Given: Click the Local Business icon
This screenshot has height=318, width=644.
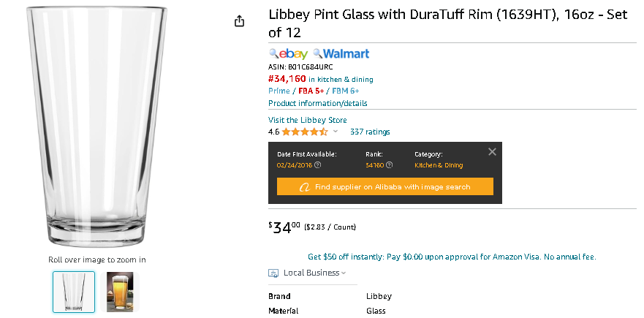Looking at the screenshot, I should click(x=273, y=273).
